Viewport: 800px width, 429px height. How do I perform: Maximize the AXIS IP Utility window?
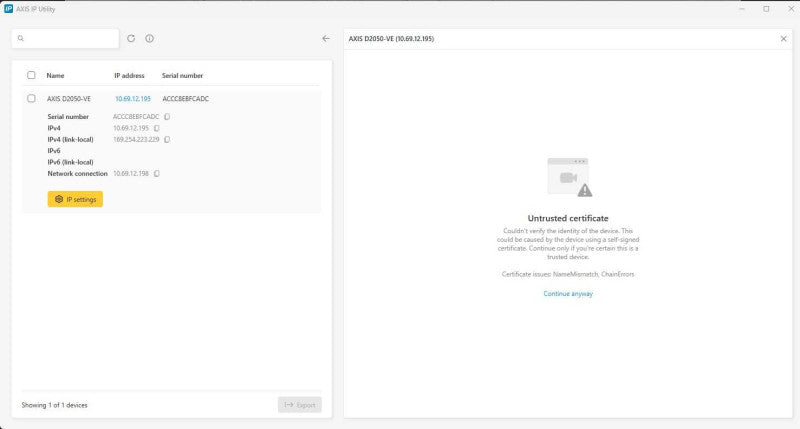(x=766, y=9)
